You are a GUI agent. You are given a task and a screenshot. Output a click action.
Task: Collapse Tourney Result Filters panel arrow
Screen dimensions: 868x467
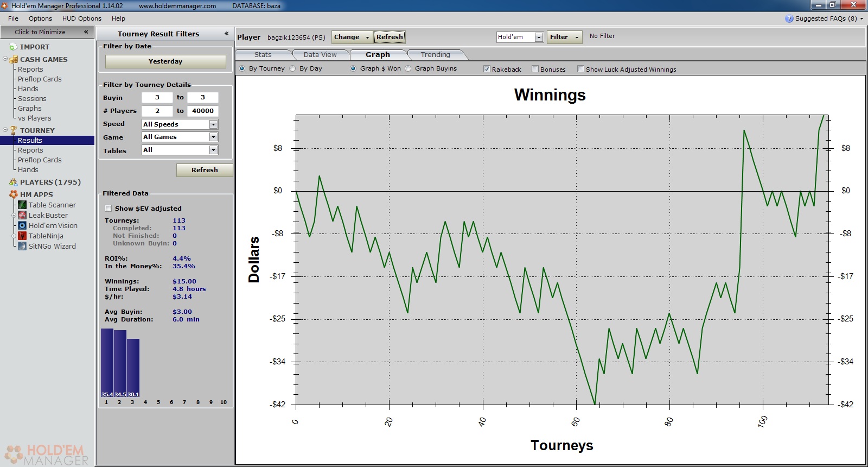pos(226,34)
